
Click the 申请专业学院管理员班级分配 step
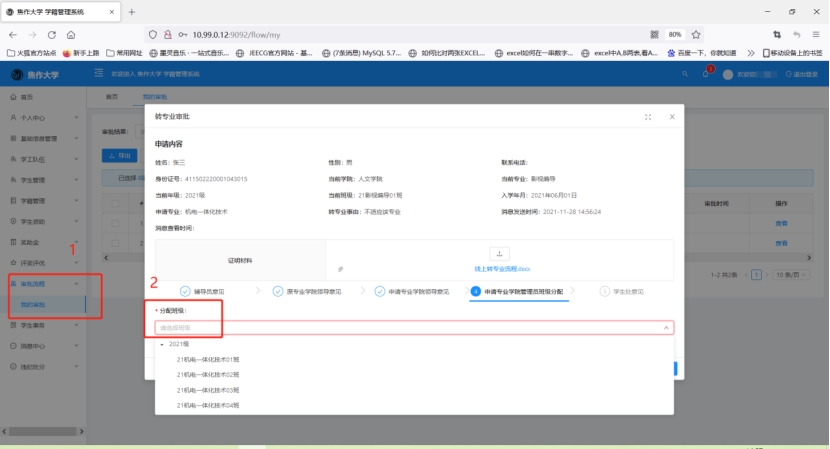[x=518, y=291]
